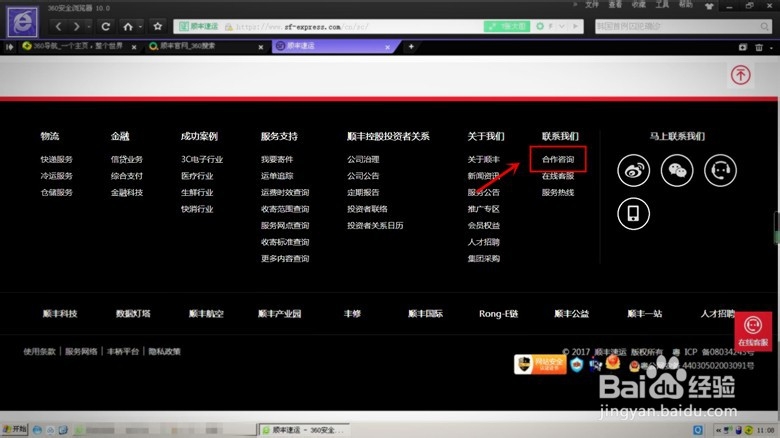
Task: Open the 合作咨询 link
Action: 558,159
